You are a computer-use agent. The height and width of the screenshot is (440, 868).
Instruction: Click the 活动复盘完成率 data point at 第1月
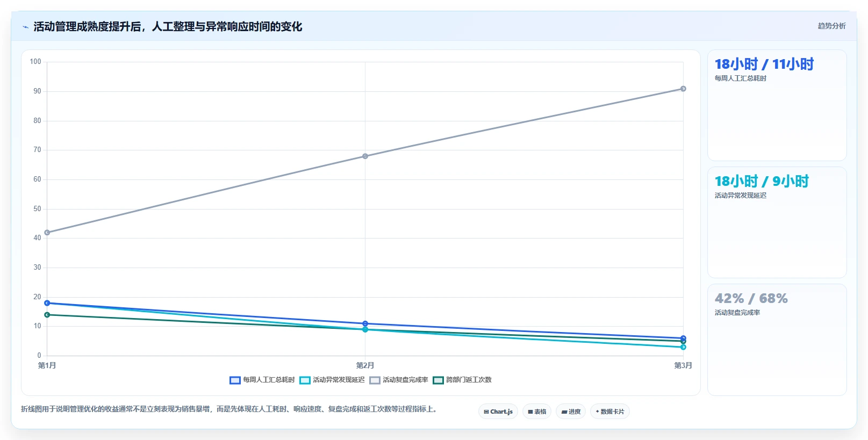(47, 233)
